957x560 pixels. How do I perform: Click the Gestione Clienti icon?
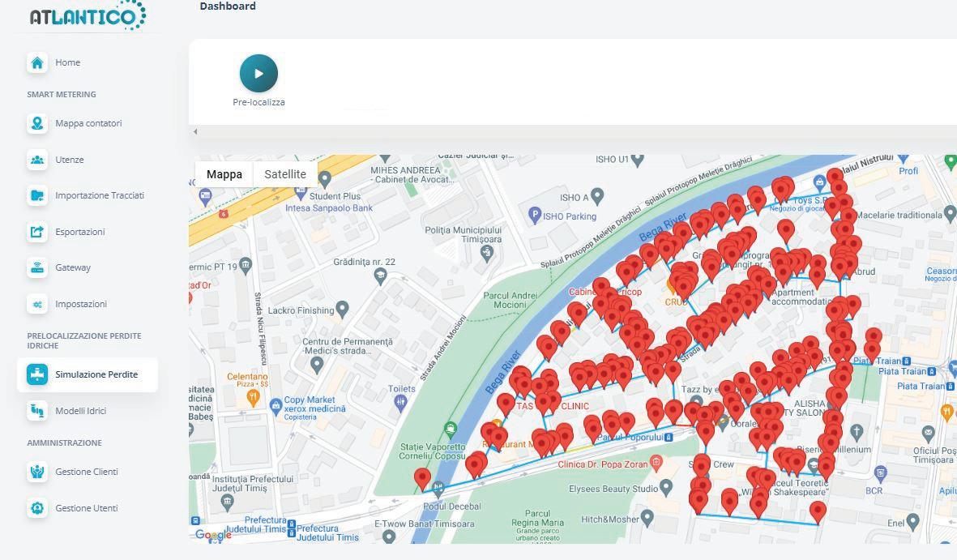[x=37, y=472]
